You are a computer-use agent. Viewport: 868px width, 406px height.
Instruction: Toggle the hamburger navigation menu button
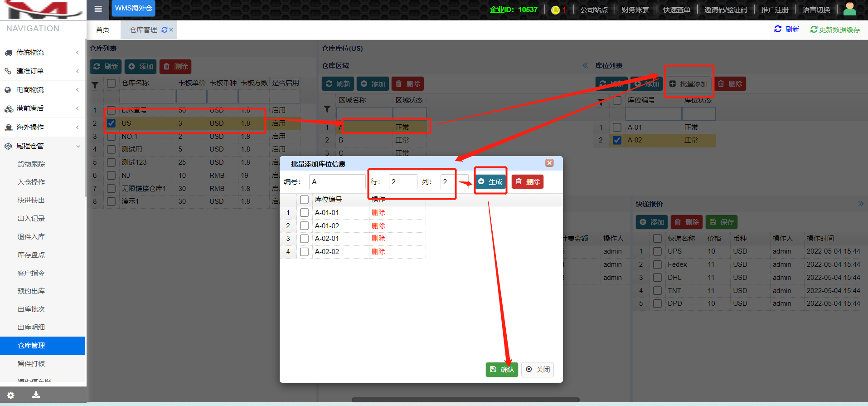98,9
